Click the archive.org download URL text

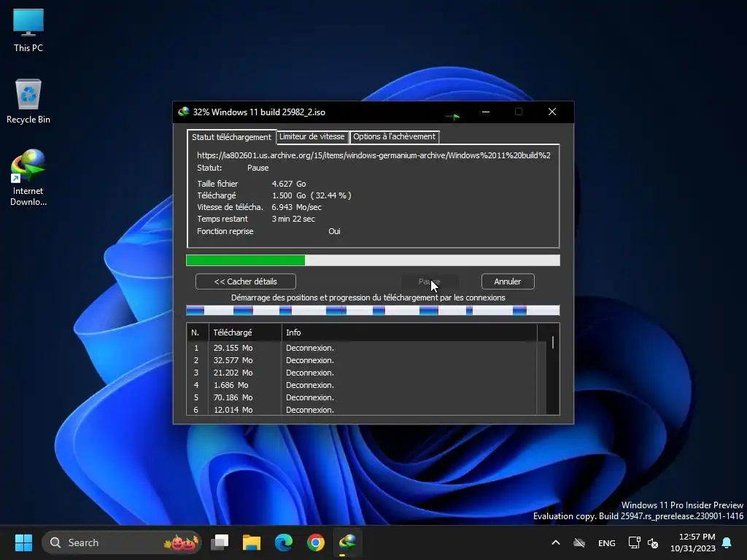coord(373,155)
